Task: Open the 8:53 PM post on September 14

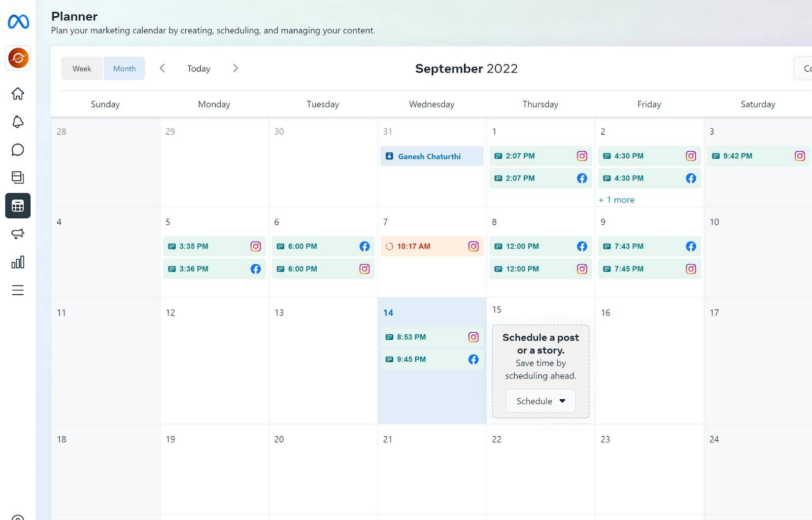Action: [x=432, y=337]
